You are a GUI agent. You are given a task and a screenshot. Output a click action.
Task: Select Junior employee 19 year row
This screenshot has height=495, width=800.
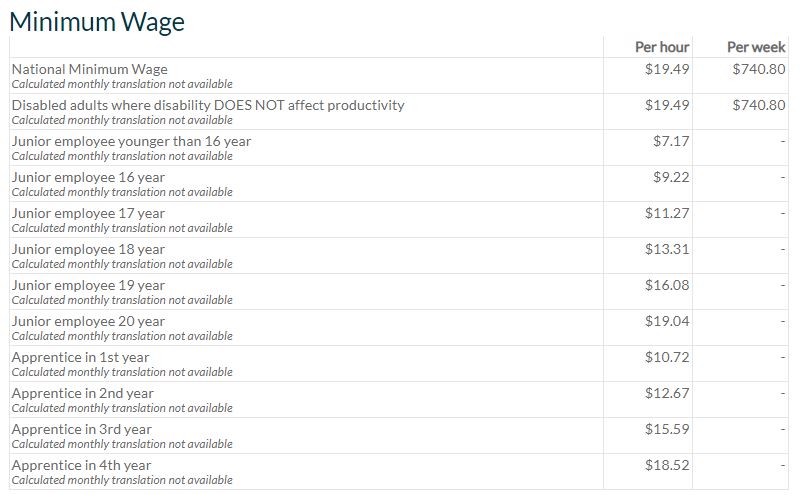[88, 285]
